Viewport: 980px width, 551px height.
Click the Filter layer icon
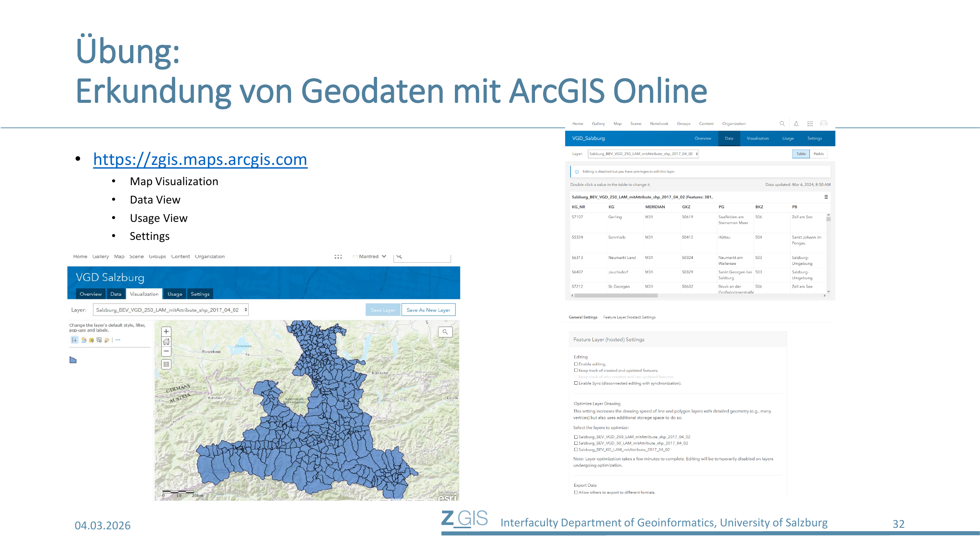(91, 340)
